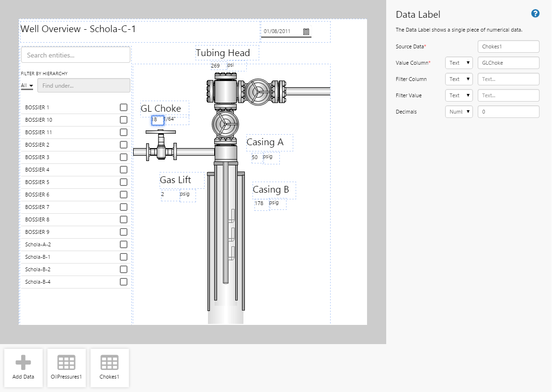This screenshot has width=552, height=392.
Task: Expand the Decimals type dropdown
Action: tap(459, 112)
